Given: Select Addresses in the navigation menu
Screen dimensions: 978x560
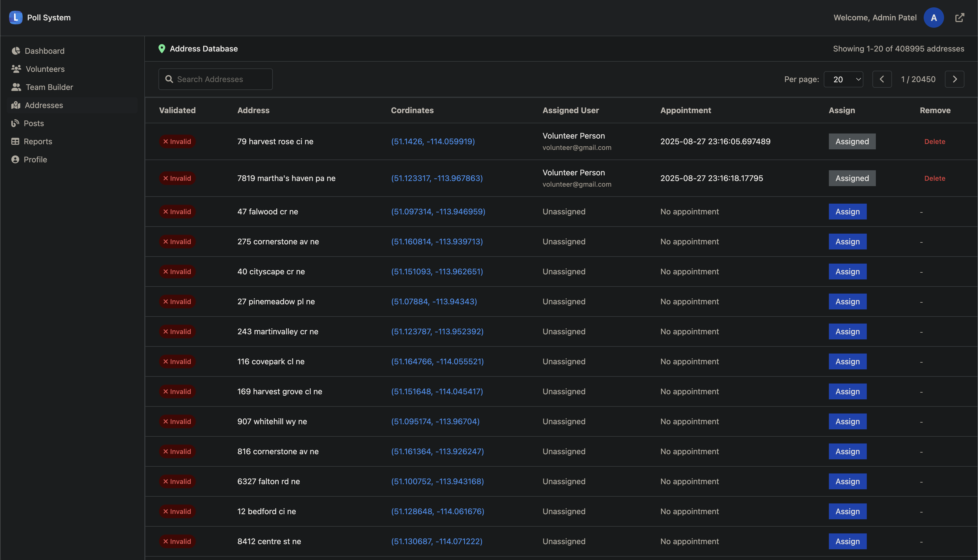Looking at the screenshot, I should (x=44, y=105).
